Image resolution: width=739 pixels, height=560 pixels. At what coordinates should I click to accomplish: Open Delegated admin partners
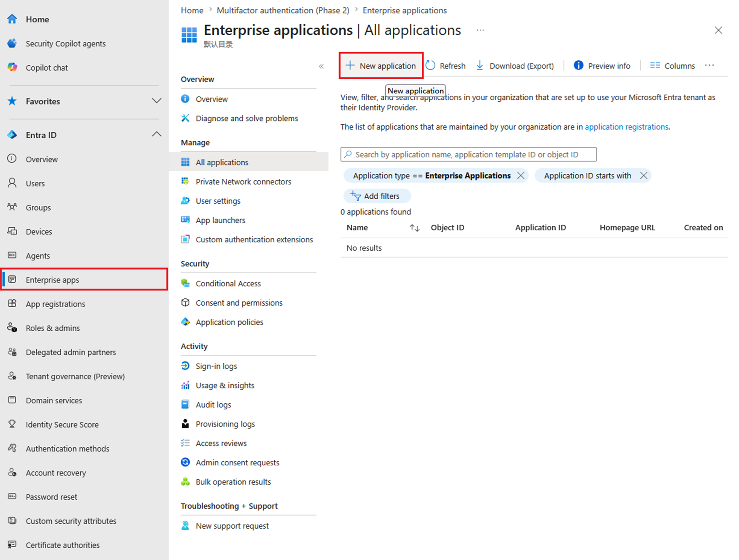click(71, 352)
